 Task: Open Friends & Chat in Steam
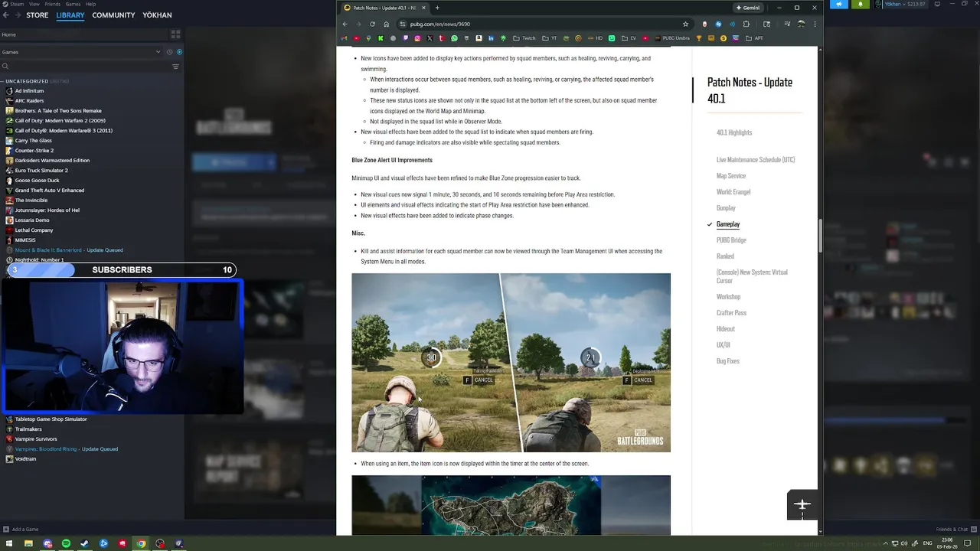(x=955, y=529)
